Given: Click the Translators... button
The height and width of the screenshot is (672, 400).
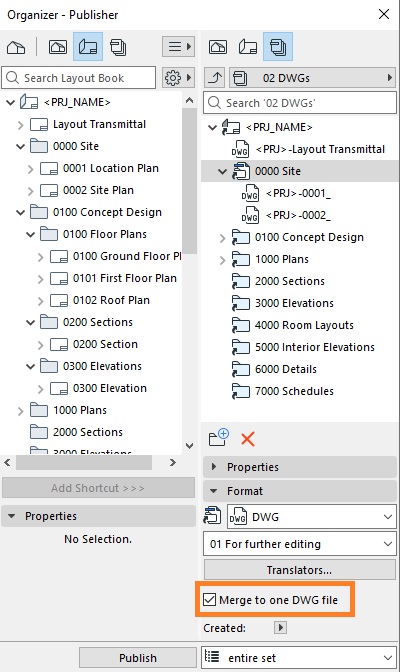Looking at the screenshot, I should [x=300, y=570].
